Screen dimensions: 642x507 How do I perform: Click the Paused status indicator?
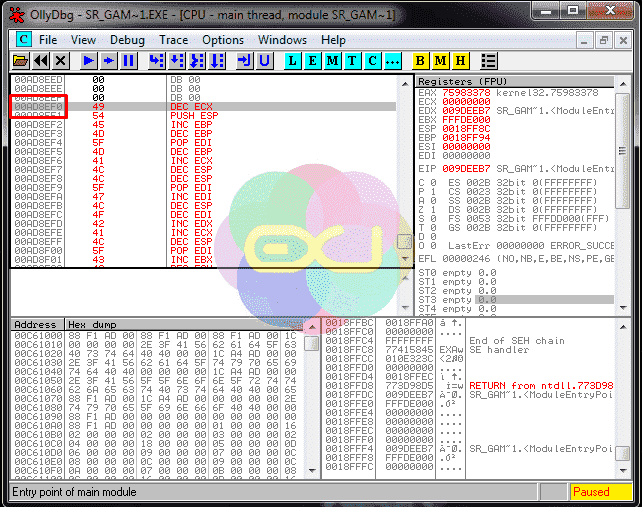pos(601,492)
